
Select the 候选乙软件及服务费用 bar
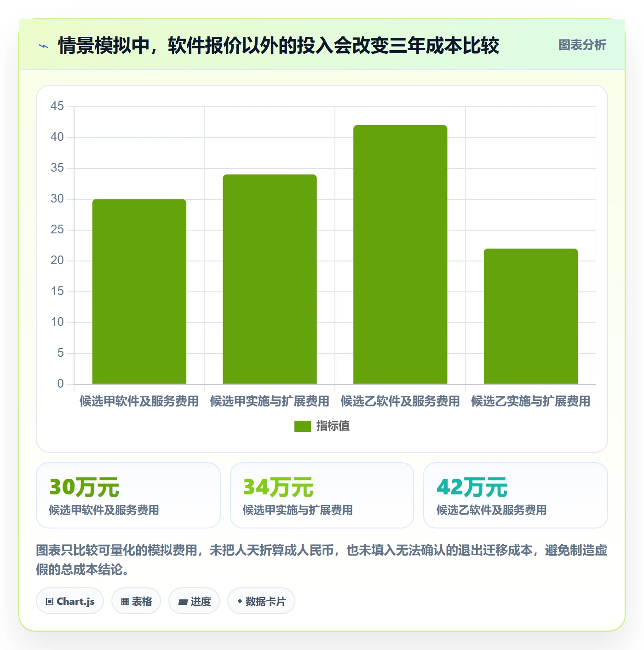400,255
